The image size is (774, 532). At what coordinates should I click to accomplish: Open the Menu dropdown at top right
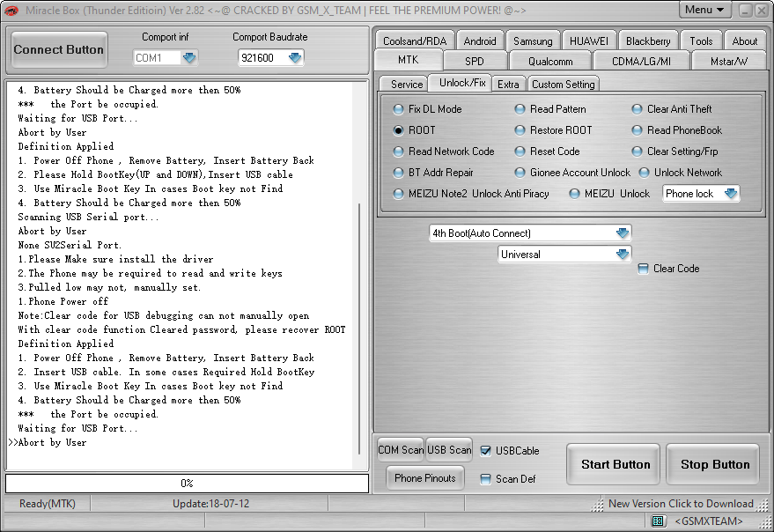click(x=704, y=10)
